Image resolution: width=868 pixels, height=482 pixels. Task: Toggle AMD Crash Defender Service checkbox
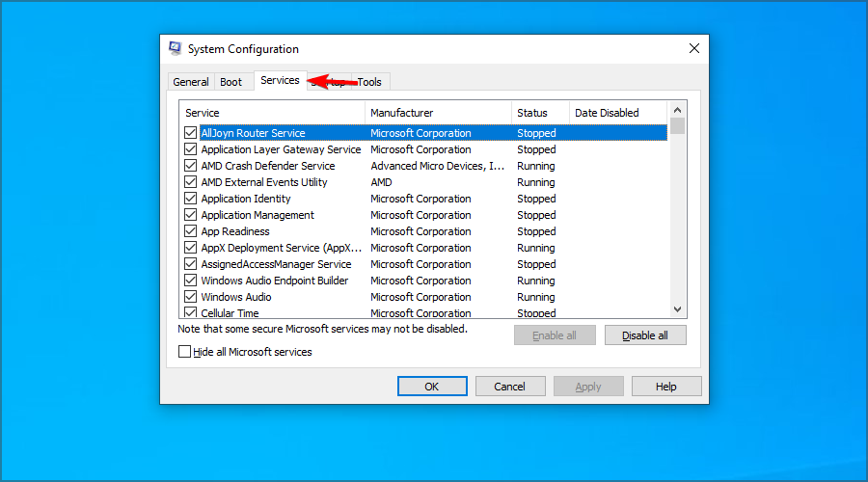coord(190,166)
